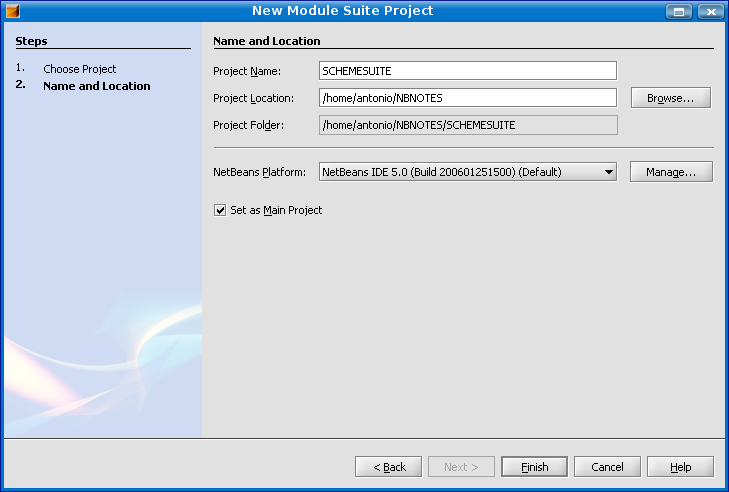This screenshot has width=729, height=492.
Task: Close the New Module Suite Project dialog
Action: 711,11
